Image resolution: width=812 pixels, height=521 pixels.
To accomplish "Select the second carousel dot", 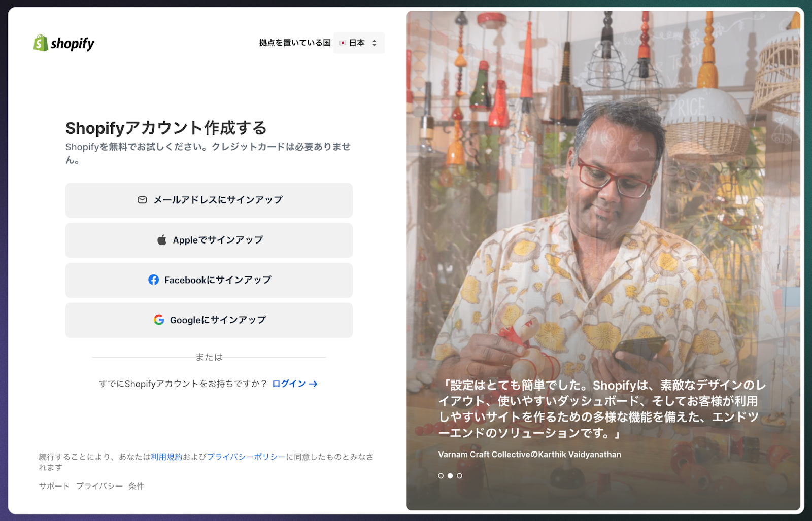I will point(450,476).
